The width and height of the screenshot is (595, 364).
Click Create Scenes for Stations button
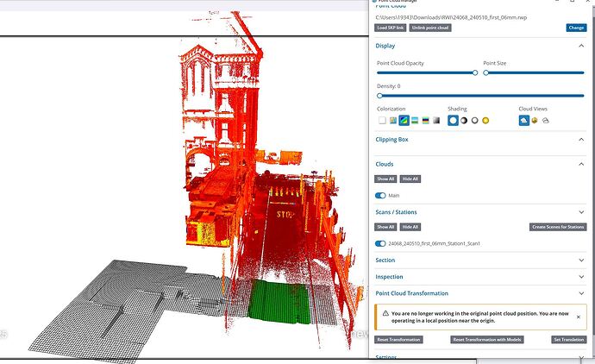point(558,227)
